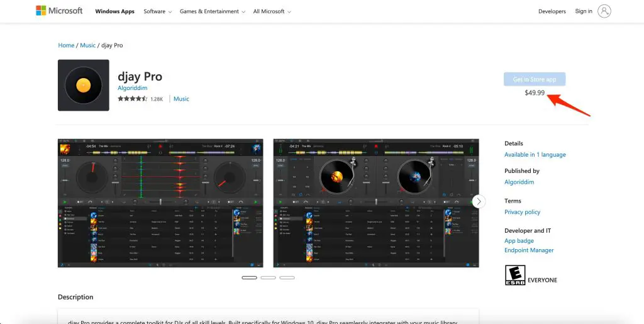Open Windows Apps in the navigation bar

tap(114, 11)
